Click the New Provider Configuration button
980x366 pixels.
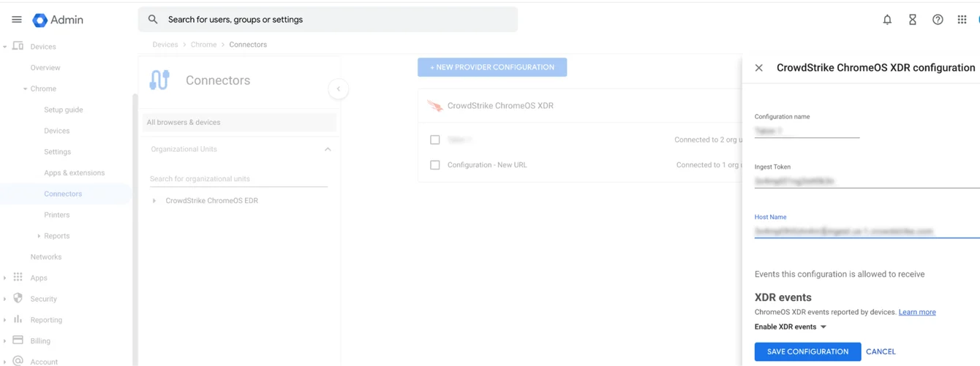[x=492, y=67]
